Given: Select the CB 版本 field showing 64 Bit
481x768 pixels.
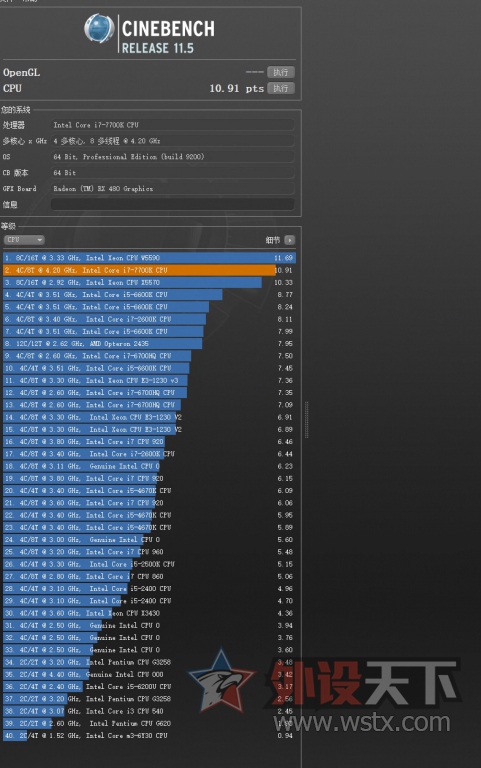Looking at the screenshot, I should coord(172,172).
